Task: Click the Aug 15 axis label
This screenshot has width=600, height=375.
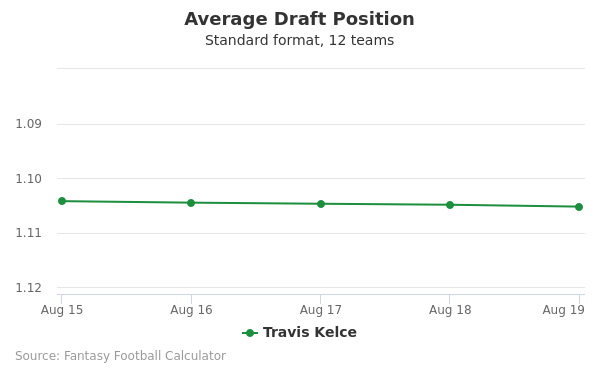Action: click(62, 310)
